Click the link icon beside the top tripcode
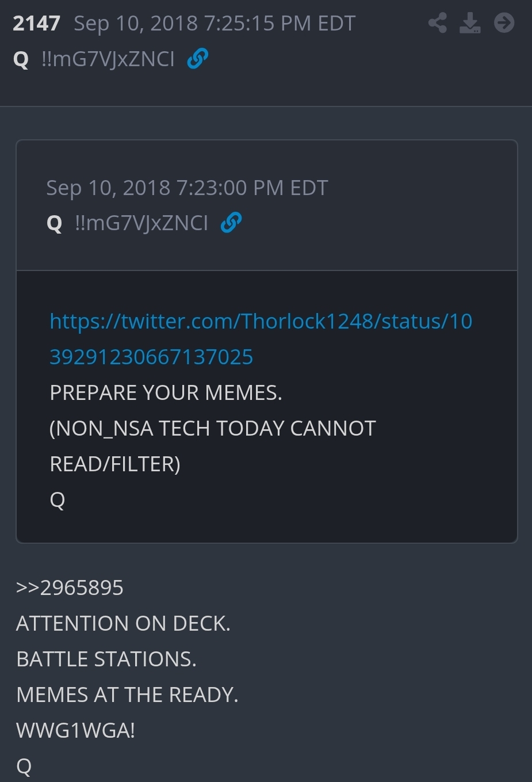This screenshot has height=782, width=532. coord(198,59)
